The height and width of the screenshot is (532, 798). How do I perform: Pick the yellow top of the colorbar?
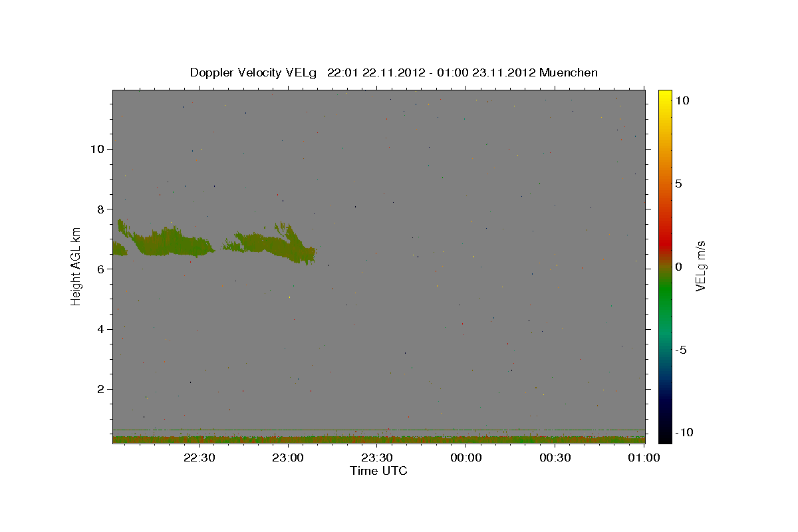point(665,96)
